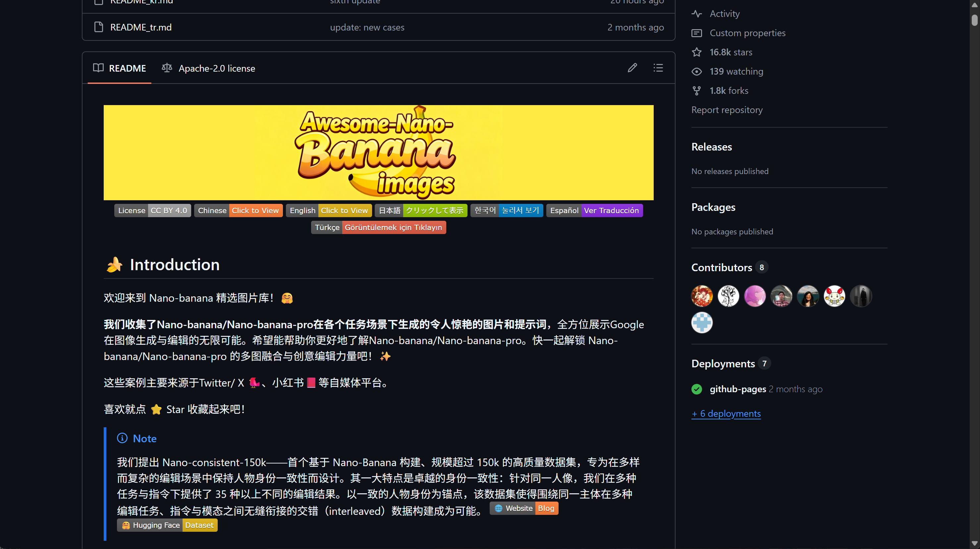980x549 pixels.
Task: Open the 'update: new cases' commit message
Action: click(367, 28)
